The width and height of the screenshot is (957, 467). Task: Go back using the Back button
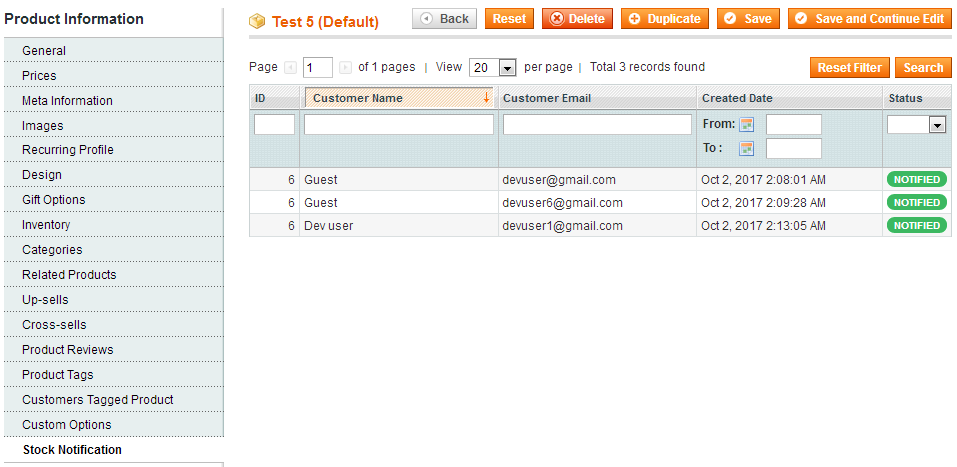pos(444,19)
